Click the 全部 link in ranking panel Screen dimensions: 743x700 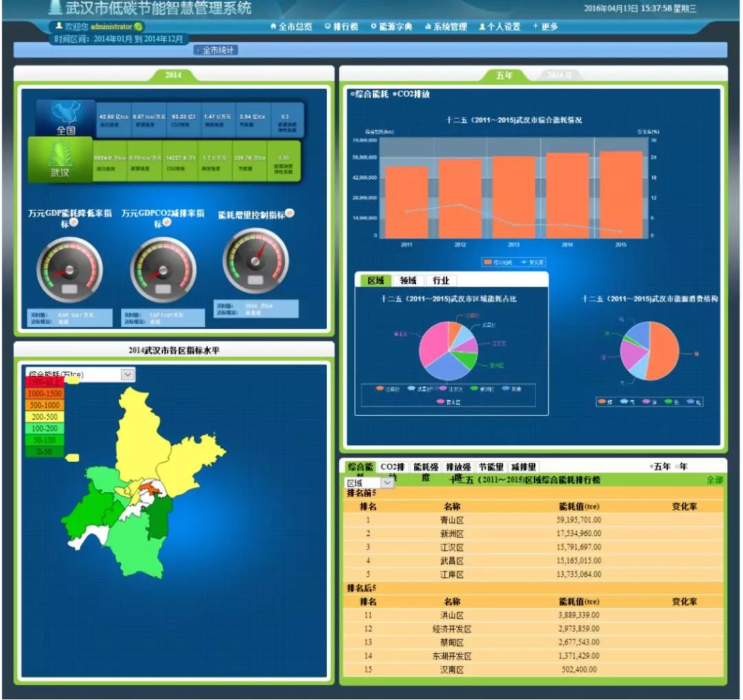[715, 480]
